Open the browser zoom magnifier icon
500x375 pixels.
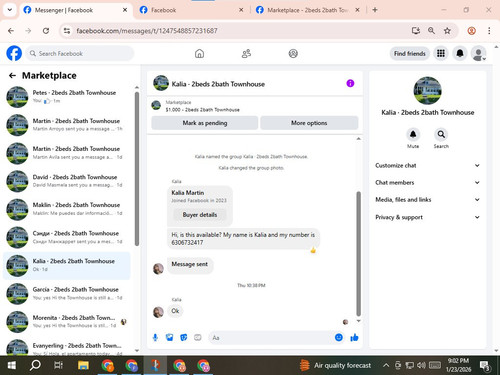pyautogui.click(x=431, y=31)
